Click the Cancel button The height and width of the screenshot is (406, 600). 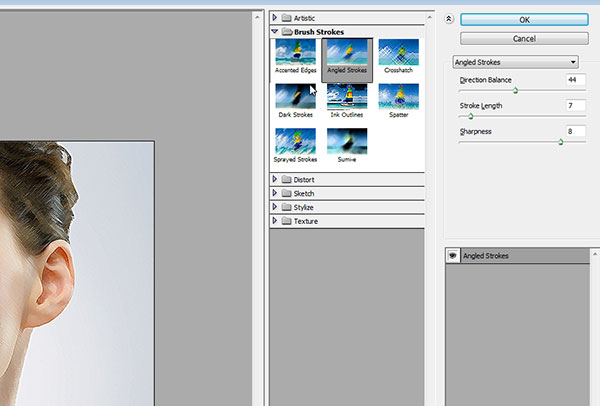(524, 38)
